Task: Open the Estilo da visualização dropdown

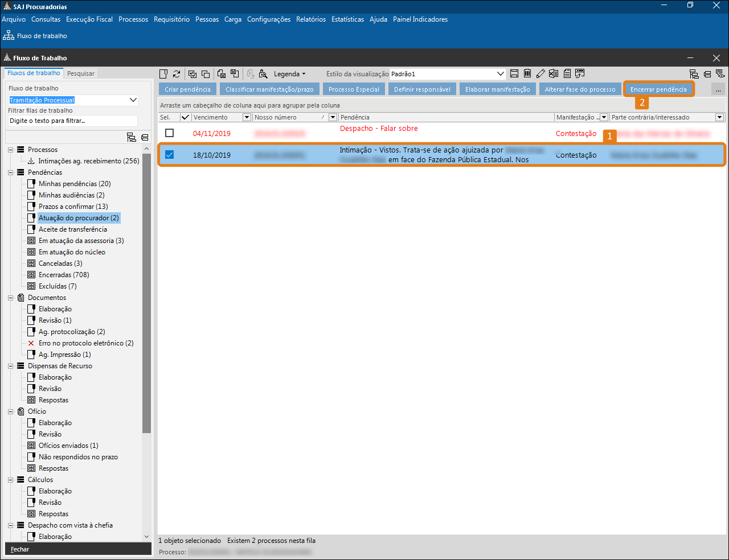Action: 501,74
